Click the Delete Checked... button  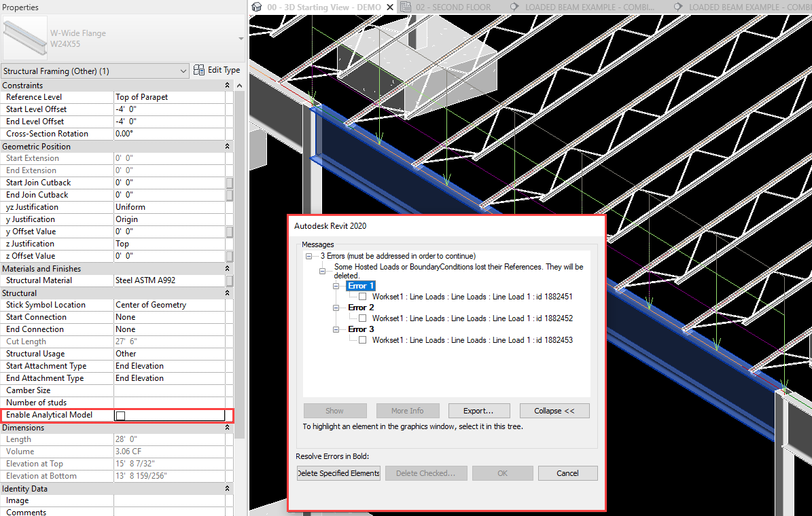(426, 473)
